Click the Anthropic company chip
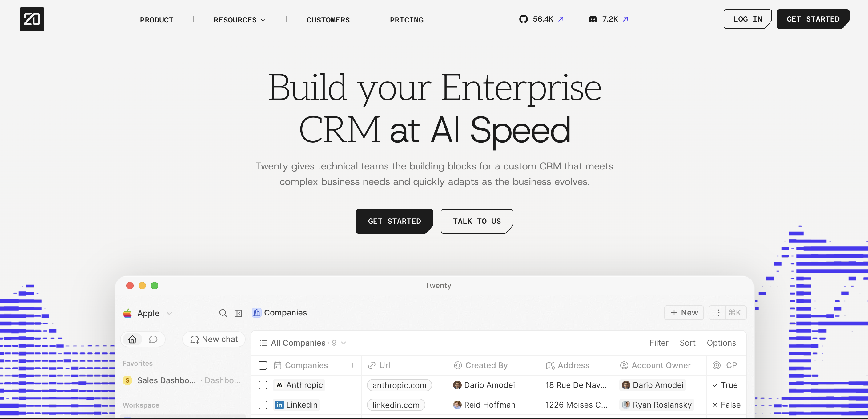This screenshot has height=419, width=868. 299,385
